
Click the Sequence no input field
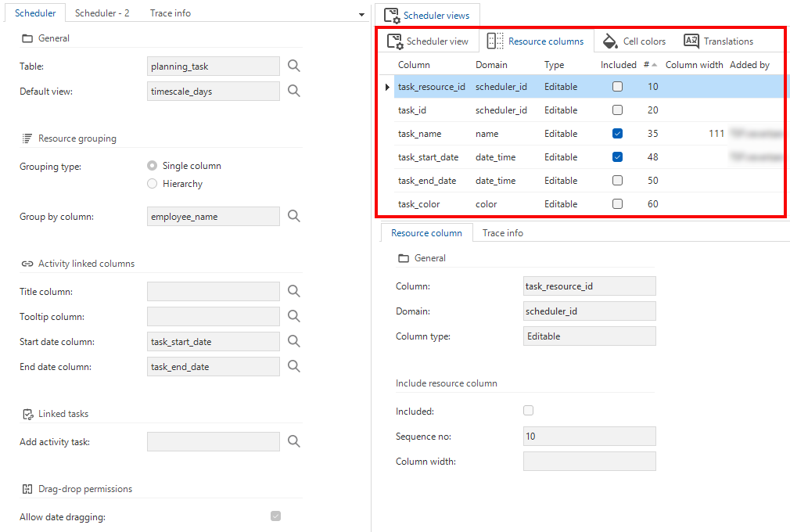point(589,437)
